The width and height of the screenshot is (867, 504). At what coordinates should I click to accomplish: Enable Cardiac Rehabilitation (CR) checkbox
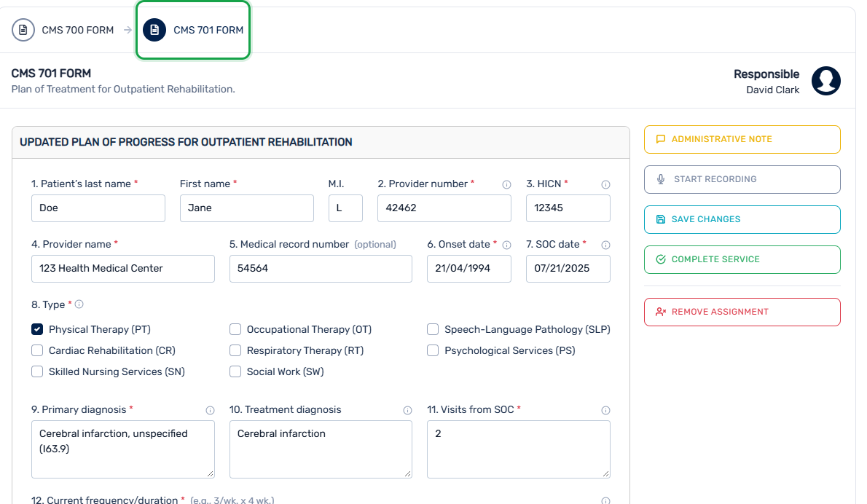37,350
